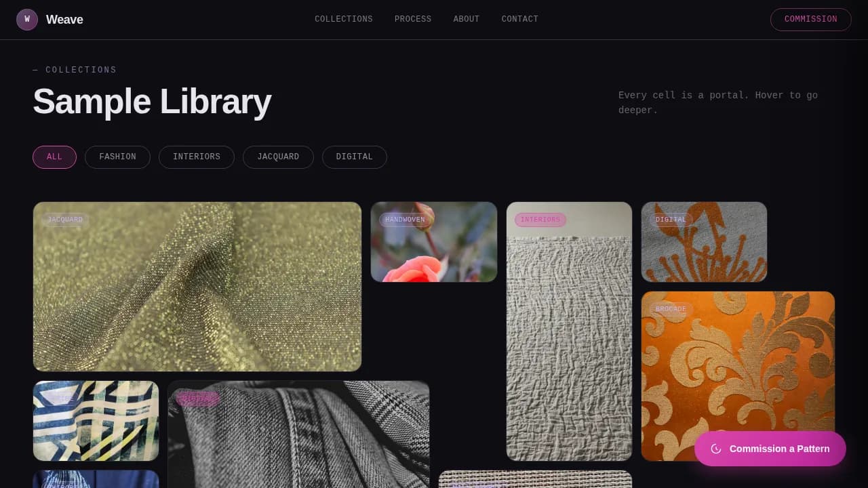
Task: Open the blue and yellow striped sample
Action: point(96,421)
